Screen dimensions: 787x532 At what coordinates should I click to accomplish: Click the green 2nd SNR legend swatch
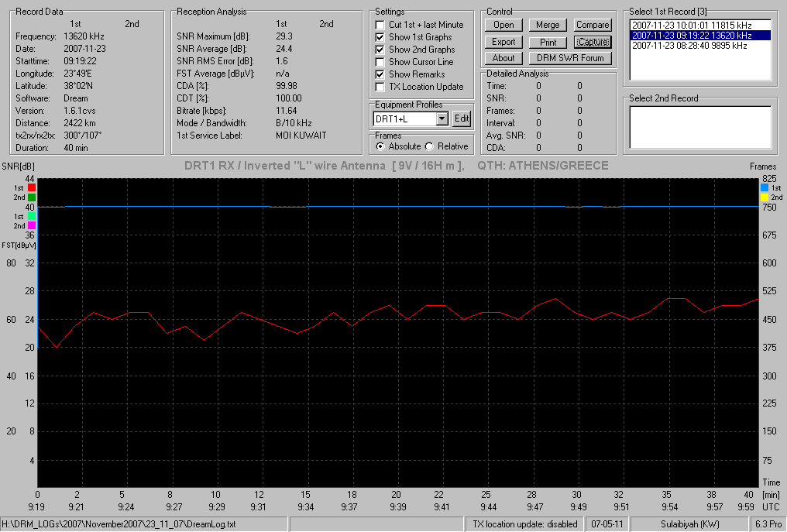(x=32, y=197)
